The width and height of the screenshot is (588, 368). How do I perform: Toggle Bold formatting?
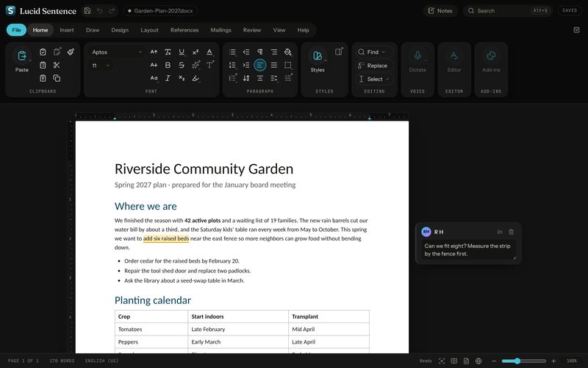[168, 65]
